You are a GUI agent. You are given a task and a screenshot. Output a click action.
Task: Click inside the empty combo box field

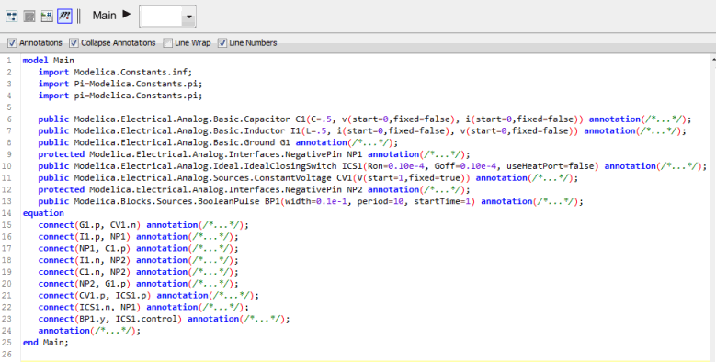[x=161, y=17]
